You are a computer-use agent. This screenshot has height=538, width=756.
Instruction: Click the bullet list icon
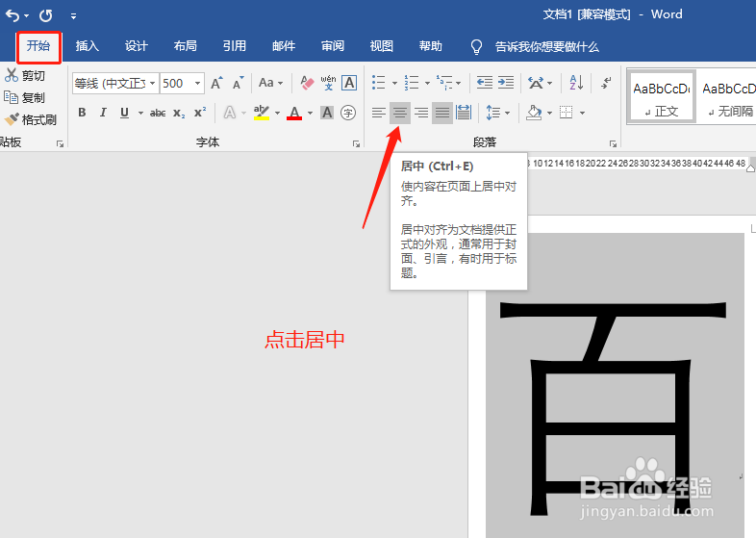[379, 83]
